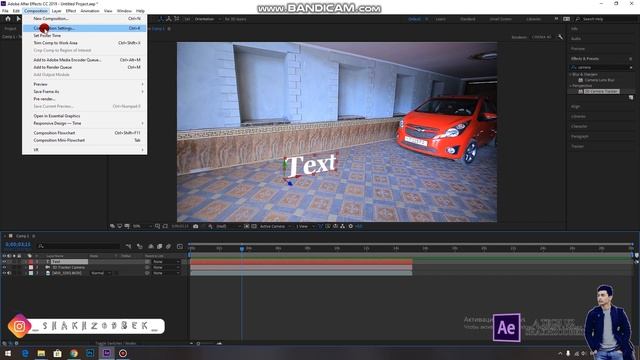Open File Explorer from taskbar
Screen dimensions: 640x360
click(x=41, y=353)
